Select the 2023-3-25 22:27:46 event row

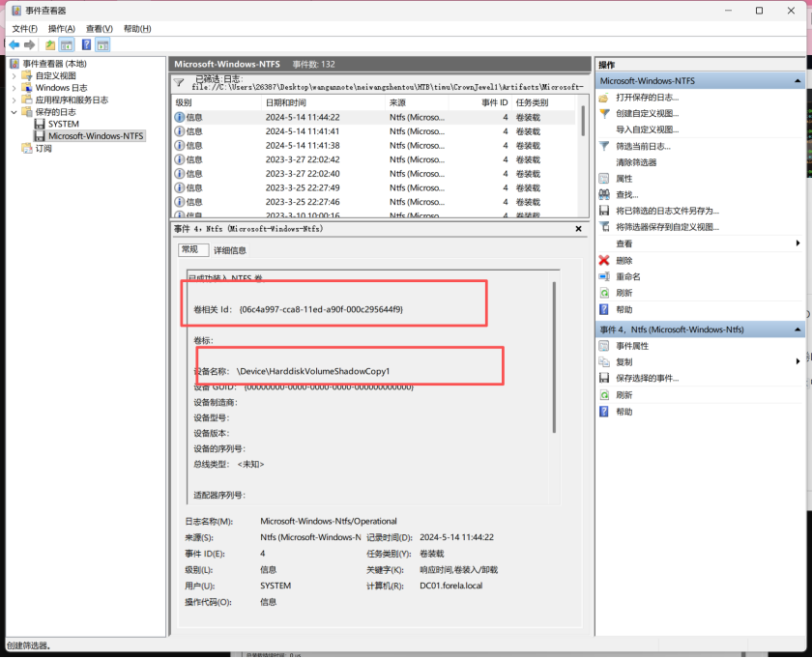pyautogui.click(x=374, y=202)
